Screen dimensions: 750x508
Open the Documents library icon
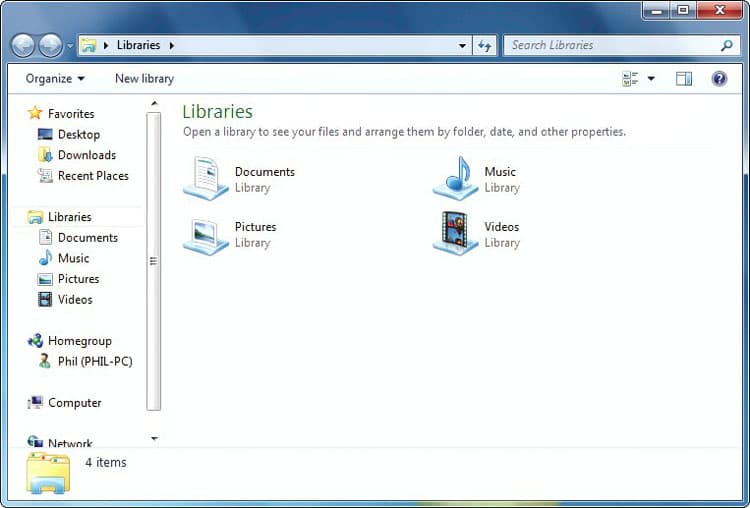pyautogui.click(x=206, y=178)
